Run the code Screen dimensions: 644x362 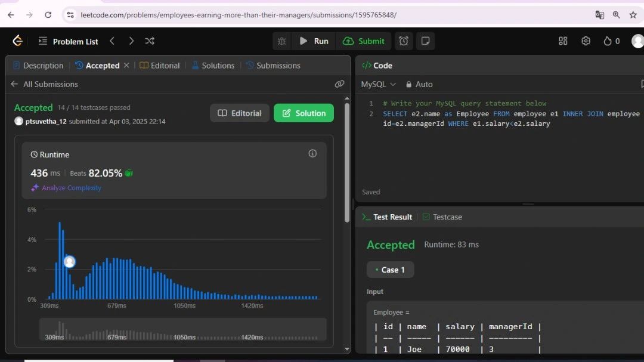coord(314,41)
